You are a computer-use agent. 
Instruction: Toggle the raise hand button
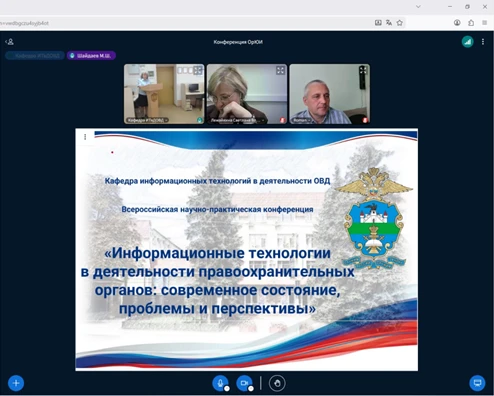tap(277, 383)
